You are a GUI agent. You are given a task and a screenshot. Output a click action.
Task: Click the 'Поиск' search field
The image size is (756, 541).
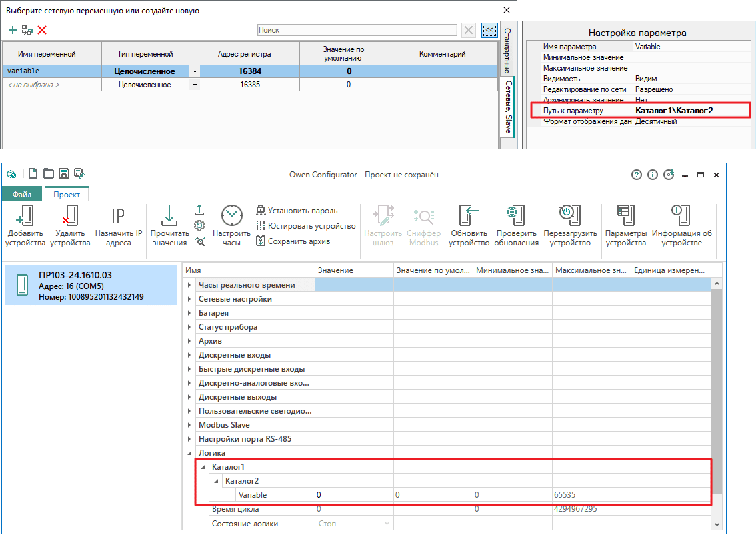(x=357, y=30)
